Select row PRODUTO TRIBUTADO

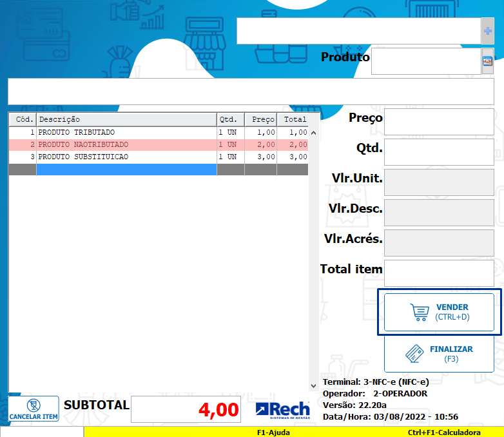pyautogui.click(x=159, y=132)
